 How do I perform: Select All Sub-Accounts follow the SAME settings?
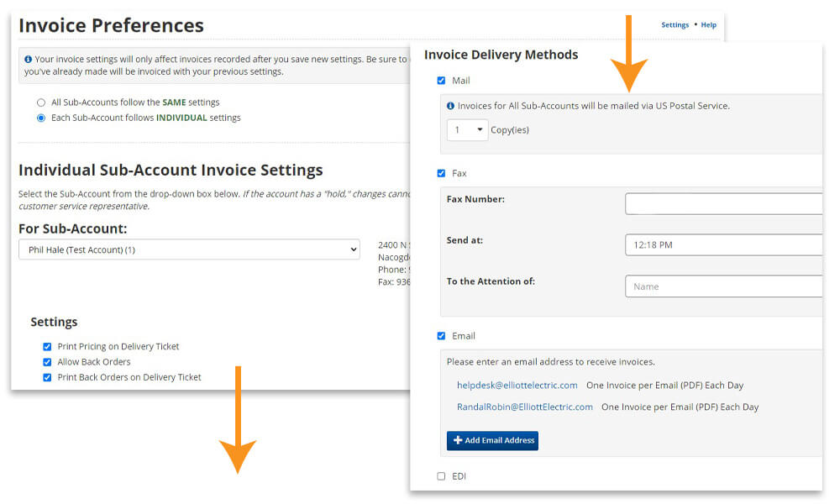[40, 102]
